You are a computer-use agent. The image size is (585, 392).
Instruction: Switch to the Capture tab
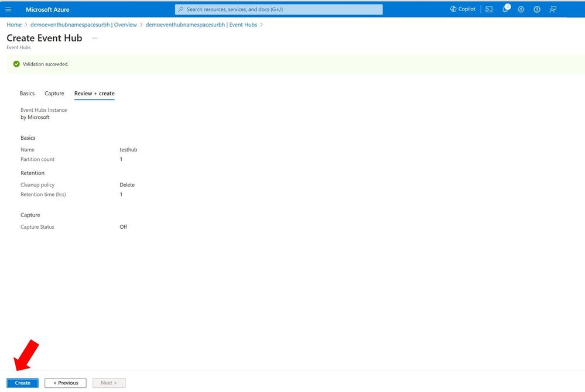(x=54, y=94)
